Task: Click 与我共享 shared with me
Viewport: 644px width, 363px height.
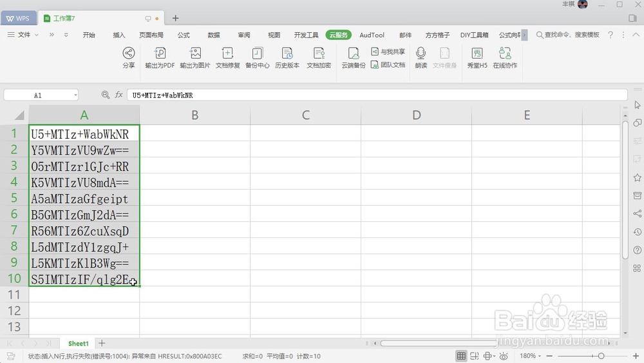Action: [388, 52]
